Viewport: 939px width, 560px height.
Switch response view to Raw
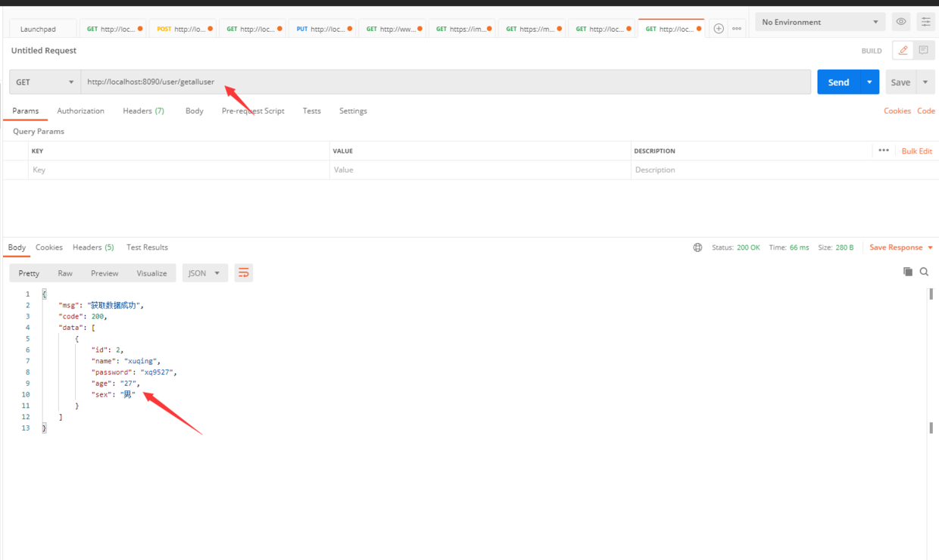(65, 273)
